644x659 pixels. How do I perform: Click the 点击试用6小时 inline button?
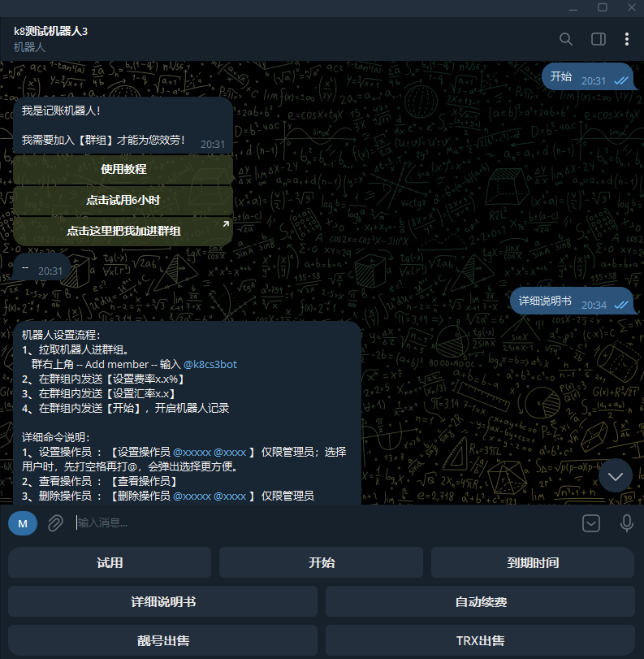click(x=123, y=200)
